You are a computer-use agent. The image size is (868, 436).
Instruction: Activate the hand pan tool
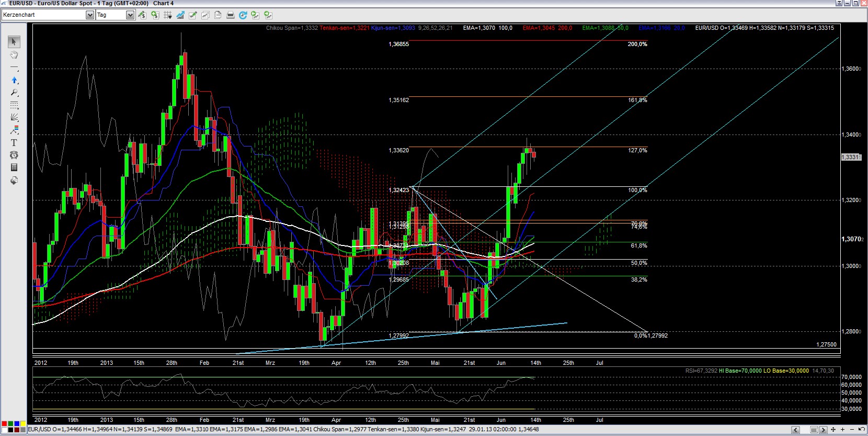[x=14, y=55]
